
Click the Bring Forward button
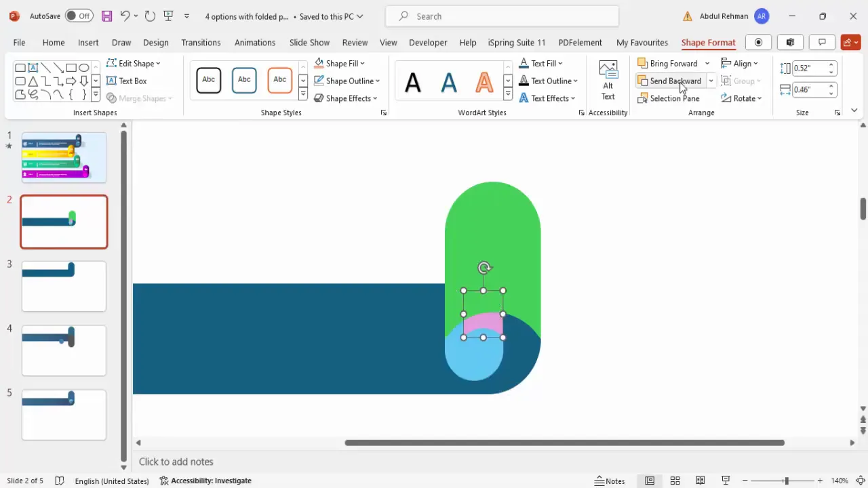click(x=668, y=63)
